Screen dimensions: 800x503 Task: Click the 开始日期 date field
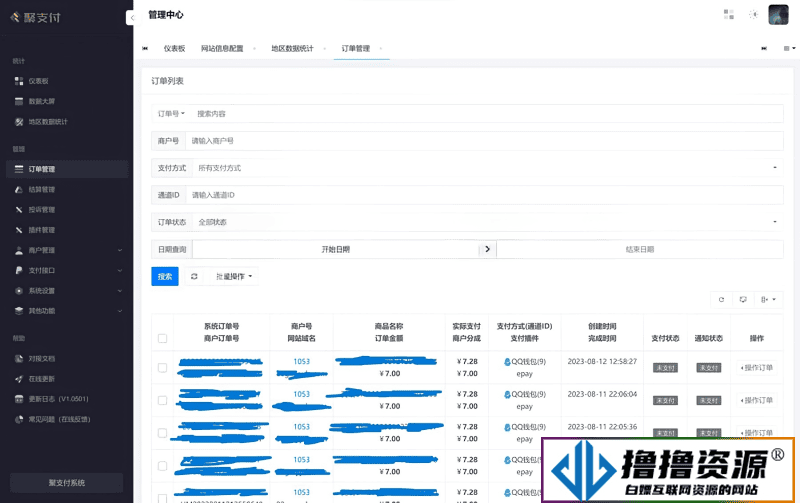pyautogui.click(x=336, y=249)
